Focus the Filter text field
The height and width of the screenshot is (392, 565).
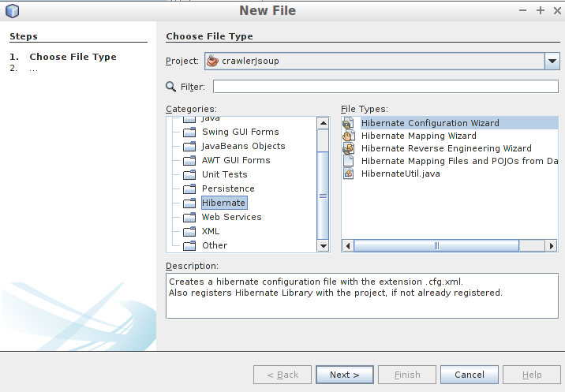coord(386,87)
